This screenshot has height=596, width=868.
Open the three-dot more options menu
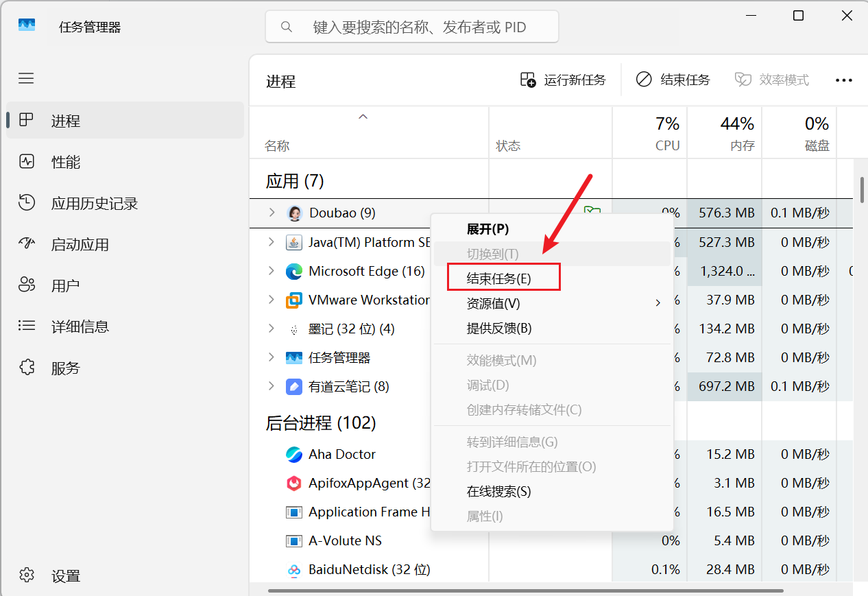tap(844, 80)
